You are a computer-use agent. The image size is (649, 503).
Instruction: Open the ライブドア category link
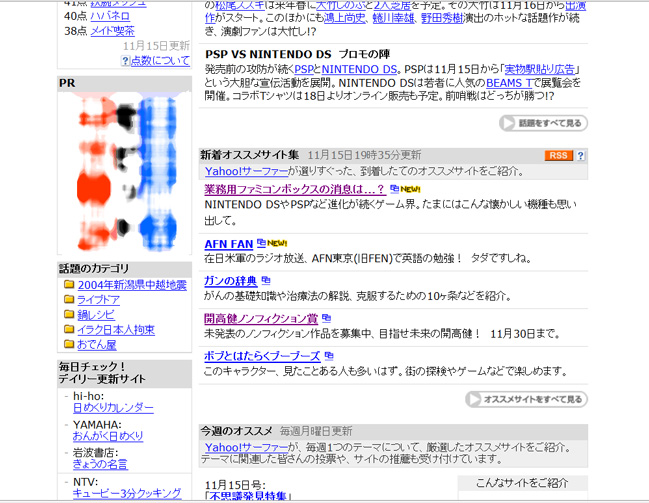(x=99, y=300)
